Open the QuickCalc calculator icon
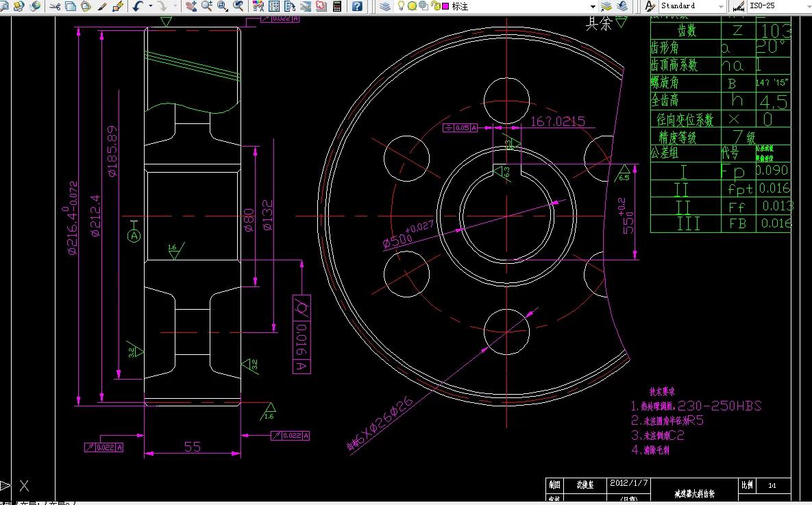Viewport: 812px width, 505px height. click(337, 6)
